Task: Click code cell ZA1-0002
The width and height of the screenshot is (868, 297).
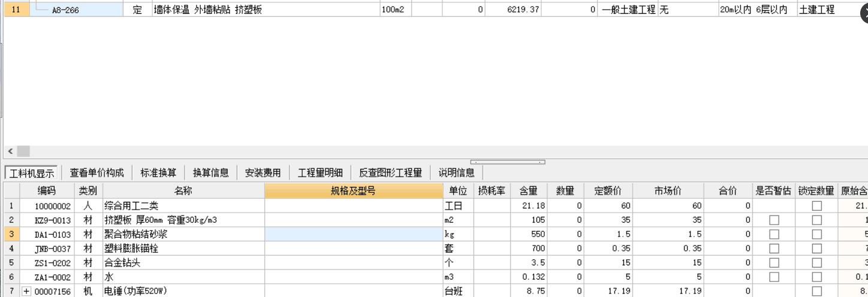Action: 47,277
